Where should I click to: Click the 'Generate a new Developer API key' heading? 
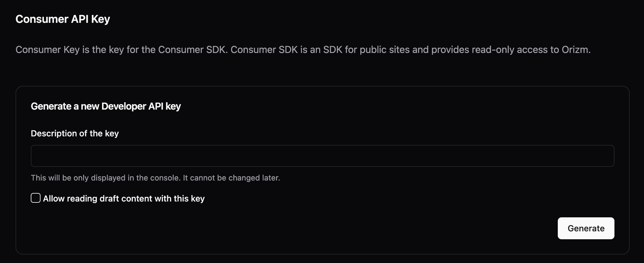pos(106,106)
